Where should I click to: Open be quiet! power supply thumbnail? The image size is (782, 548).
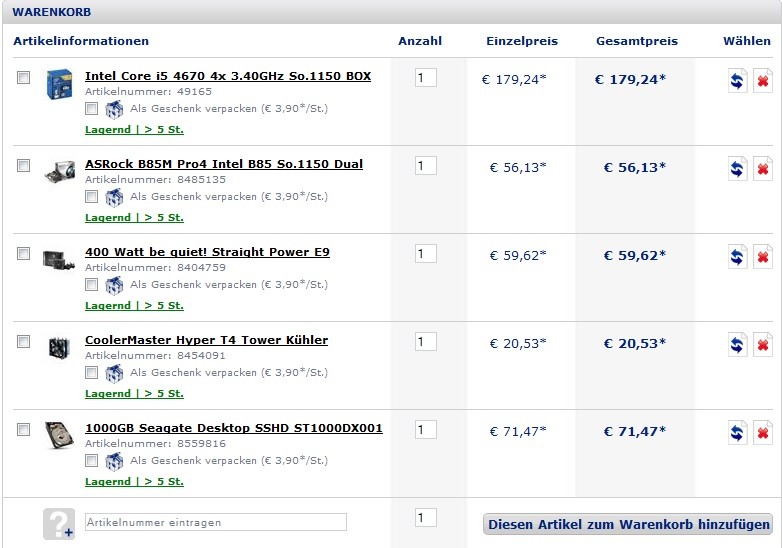click(x=59, y=260)
